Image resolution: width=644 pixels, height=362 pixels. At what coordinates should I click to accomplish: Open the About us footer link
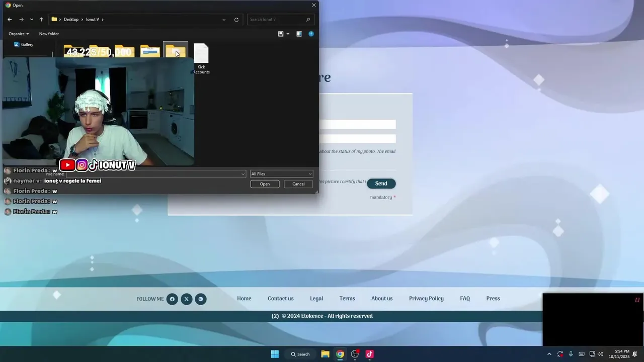click(382, 299)
